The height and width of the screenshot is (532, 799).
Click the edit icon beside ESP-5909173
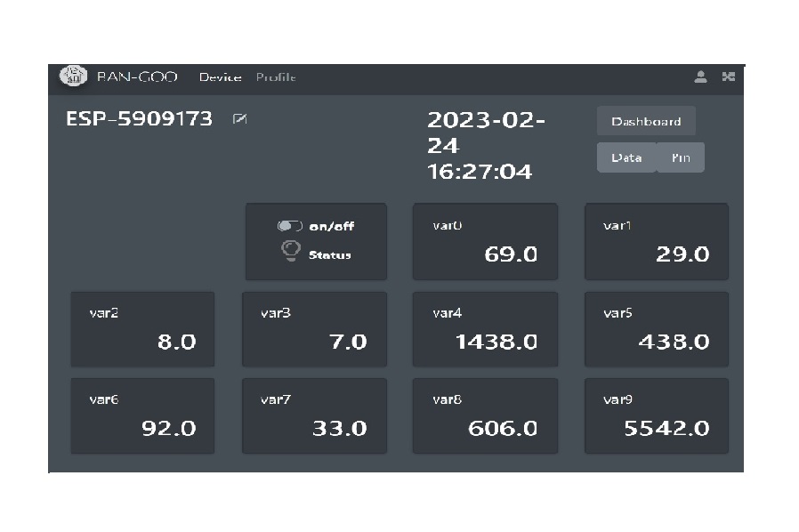[238, 119]
